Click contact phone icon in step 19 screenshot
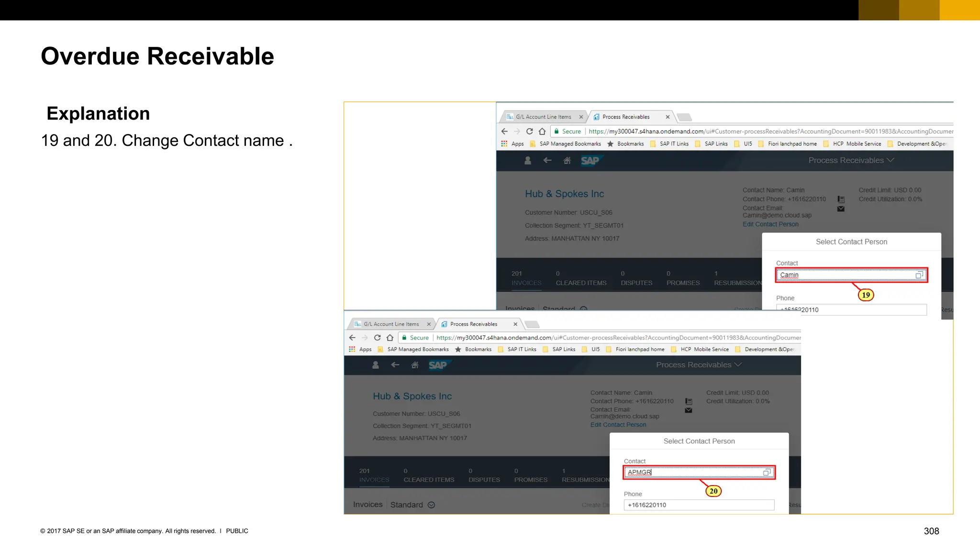The image size is (980, 551). point(841,199)
